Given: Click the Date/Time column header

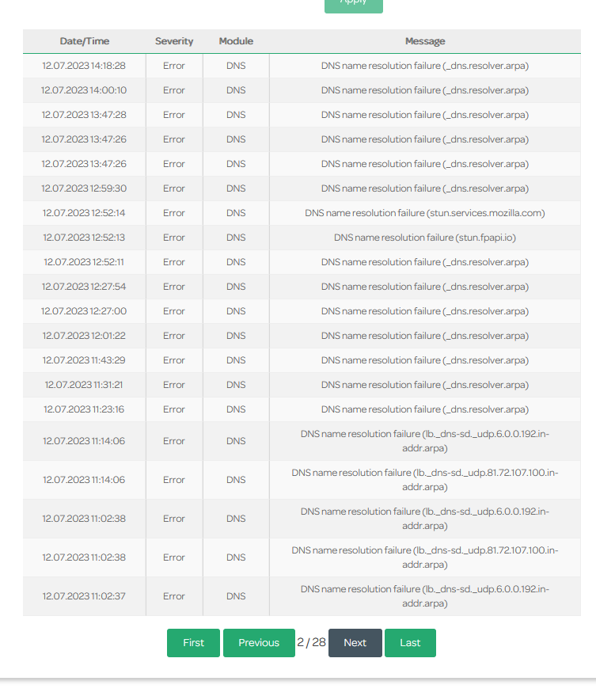Looking at the screenshot, I should coord(85,41).
